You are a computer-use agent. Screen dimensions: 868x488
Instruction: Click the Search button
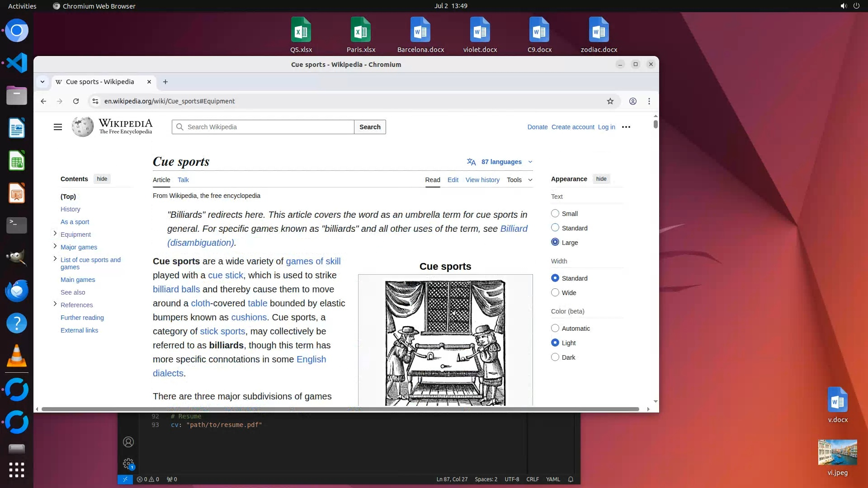pos(370,127)
